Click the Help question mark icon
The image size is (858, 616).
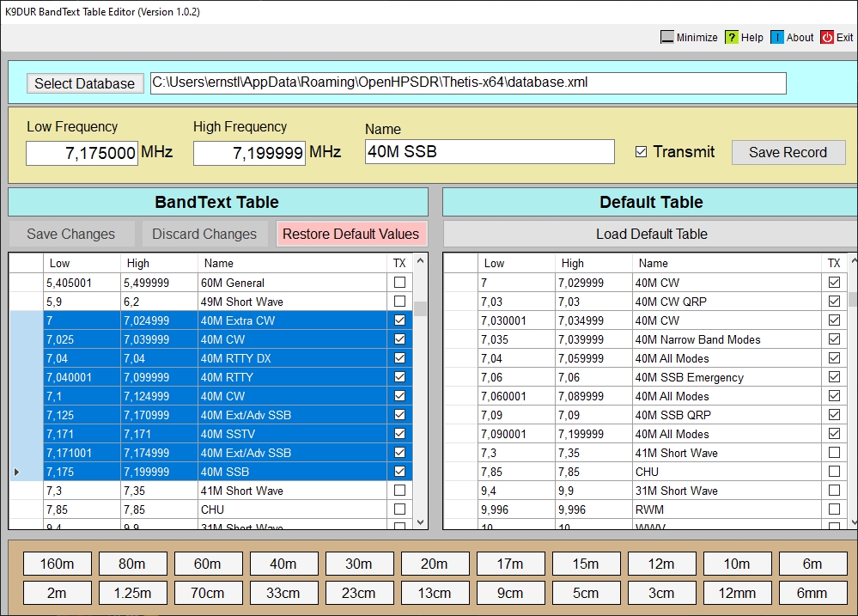coord(732,38)
